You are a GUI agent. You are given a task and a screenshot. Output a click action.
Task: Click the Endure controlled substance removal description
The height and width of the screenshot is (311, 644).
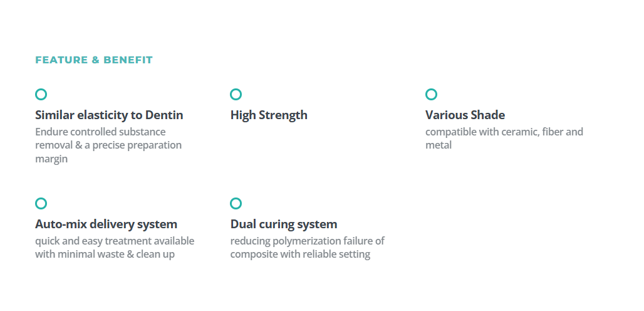[108, 145]
